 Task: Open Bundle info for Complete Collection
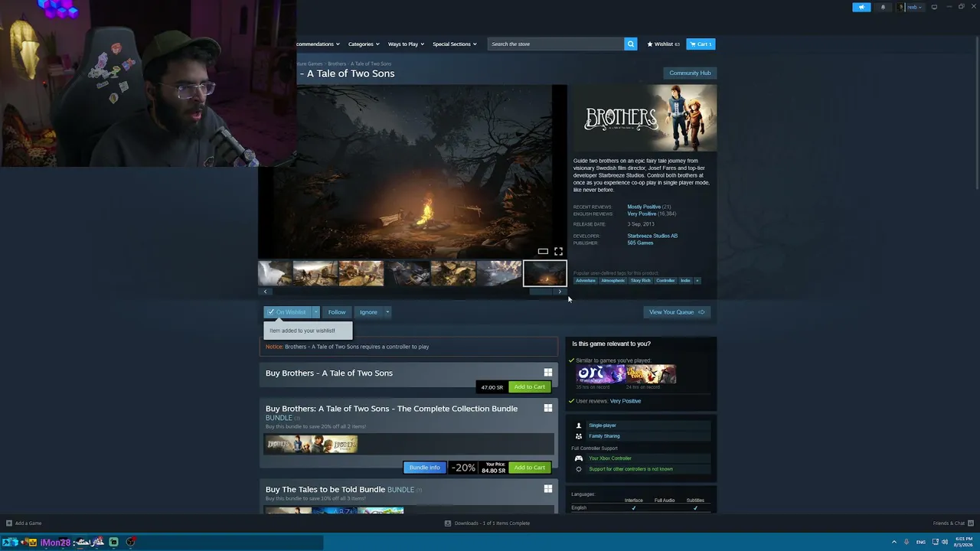coord(424,468)
